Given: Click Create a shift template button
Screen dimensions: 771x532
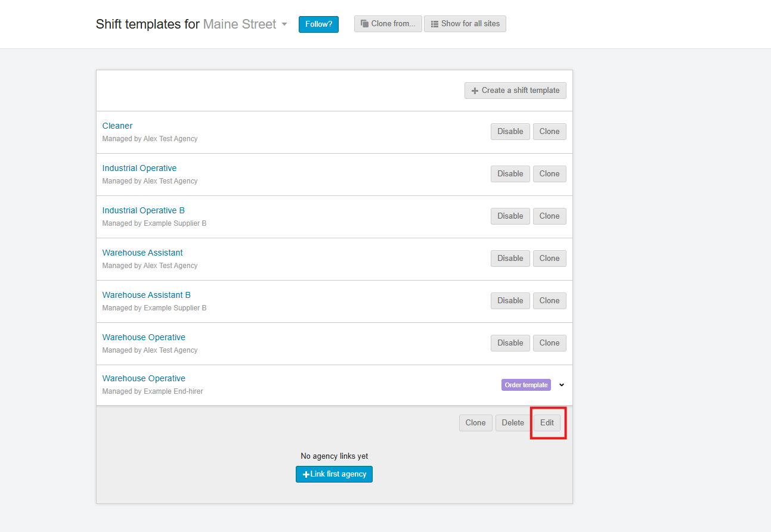Looking at the screenshot, I should pos(515,91).
